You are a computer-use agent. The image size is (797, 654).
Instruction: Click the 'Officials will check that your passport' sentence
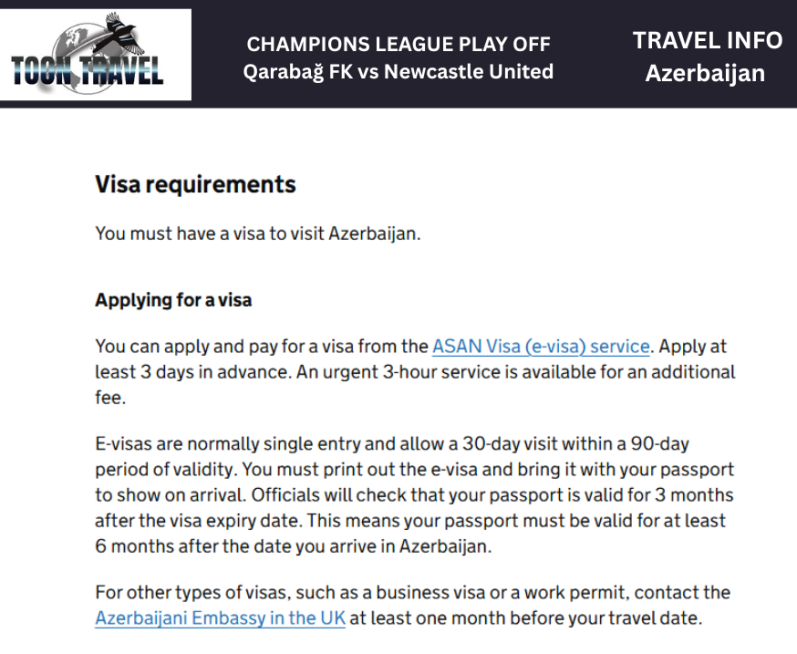(x=500, y=495)
